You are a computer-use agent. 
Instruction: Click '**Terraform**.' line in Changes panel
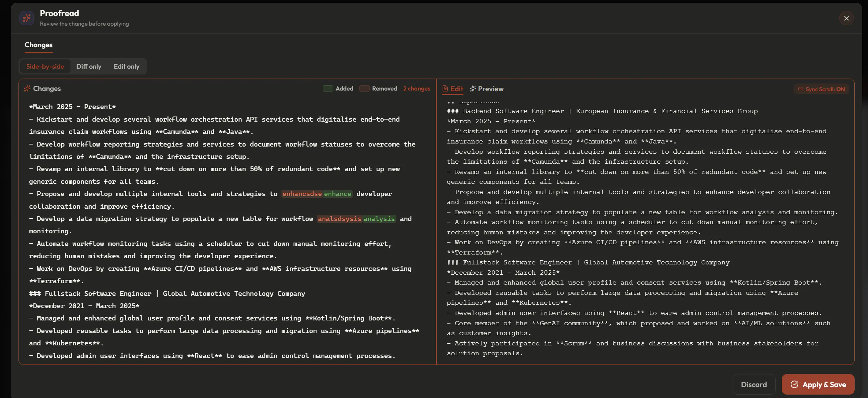tap(56, 281)
